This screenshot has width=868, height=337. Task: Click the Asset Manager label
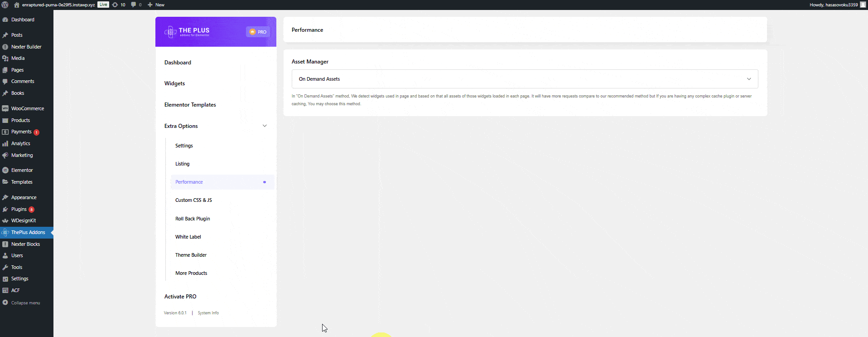point(310,62)
